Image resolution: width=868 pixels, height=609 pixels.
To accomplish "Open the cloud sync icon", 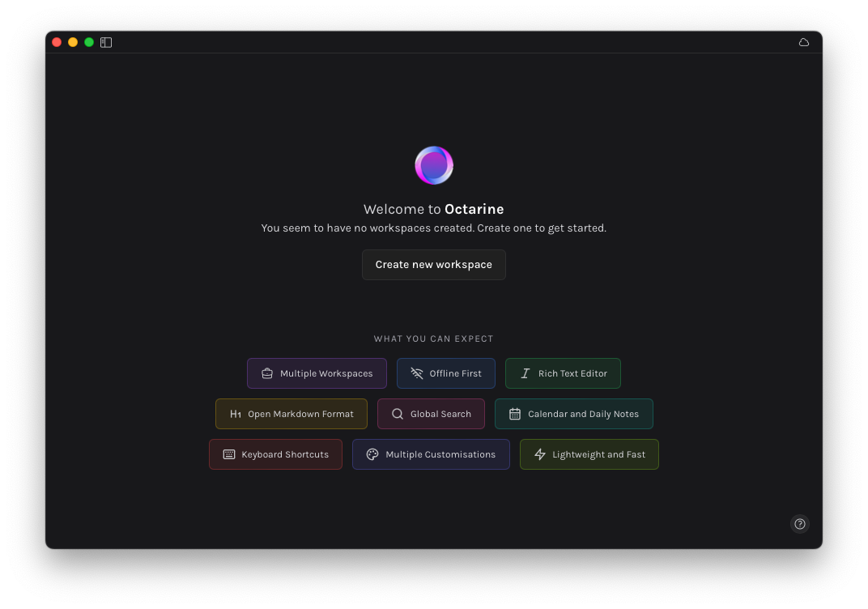I will coord(804,43).
